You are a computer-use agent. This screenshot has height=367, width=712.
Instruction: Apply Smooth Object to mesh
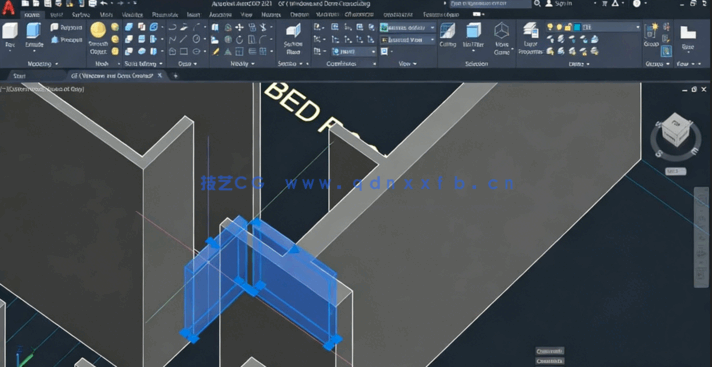pyautogui.click(x=98, y=38)
